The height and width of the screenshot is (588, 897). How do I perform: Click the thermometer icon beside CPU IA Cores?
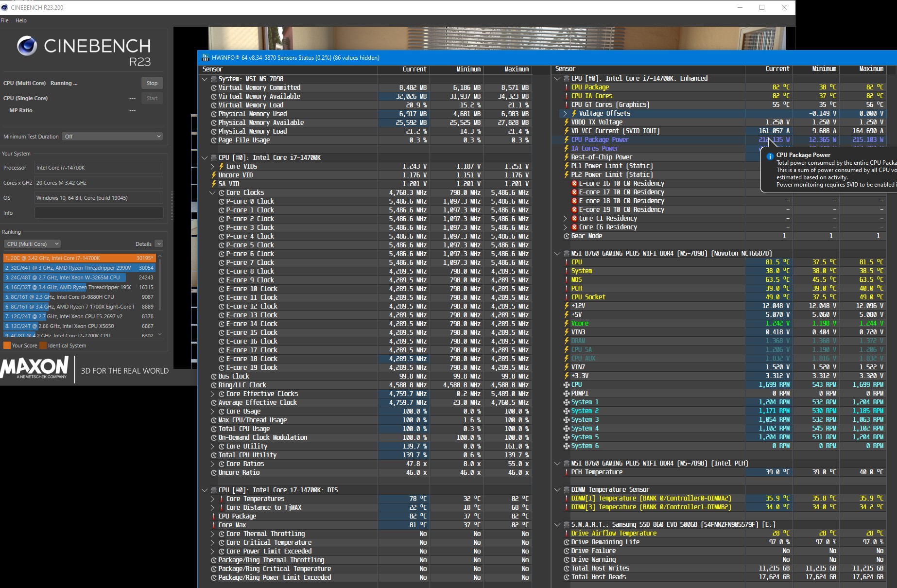(x=567, y=96)
